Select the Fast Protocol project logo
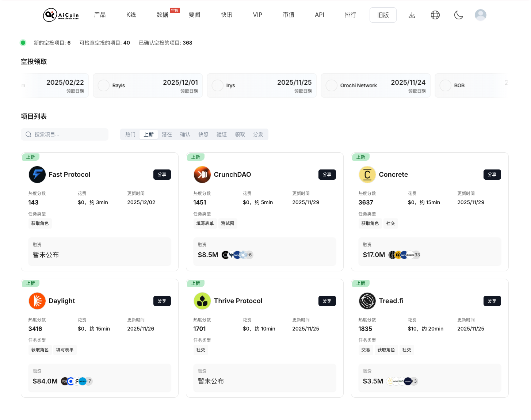This screenshot has height=420, width=531. (x=37, y=175)
